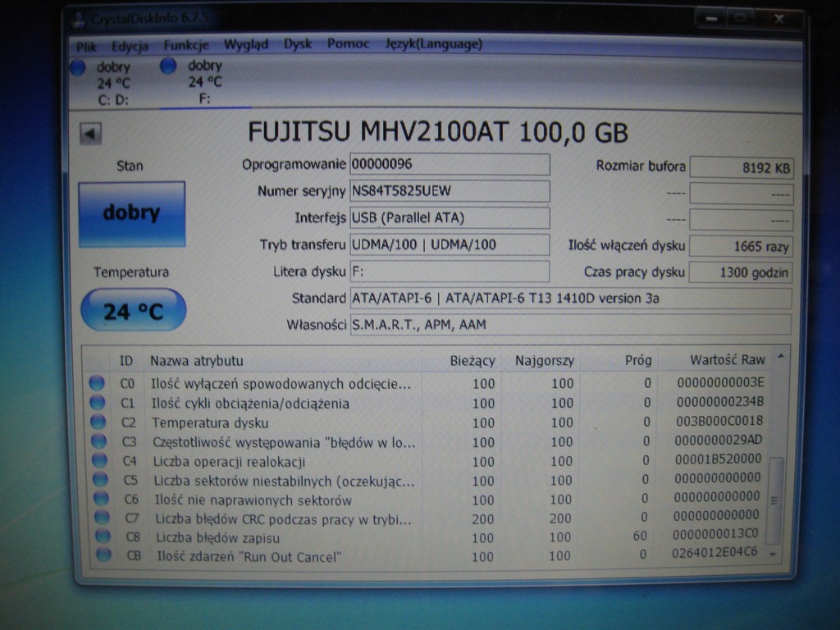Click the 24 °C temperature button
Image resolution: width=840 pixels, height=630 pixels.
(134, 310)
